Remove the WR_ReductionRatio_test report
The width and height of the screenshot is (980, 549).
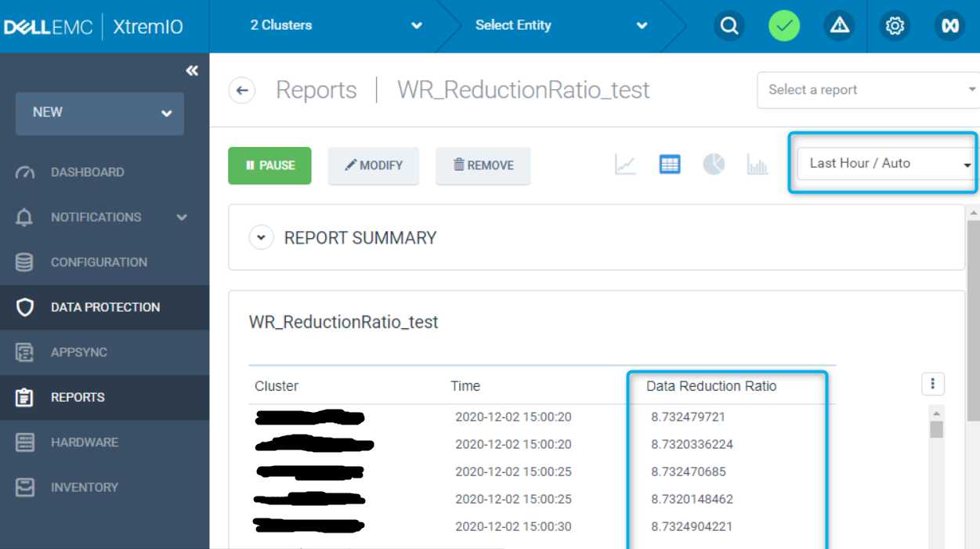(x=483, y=165)
